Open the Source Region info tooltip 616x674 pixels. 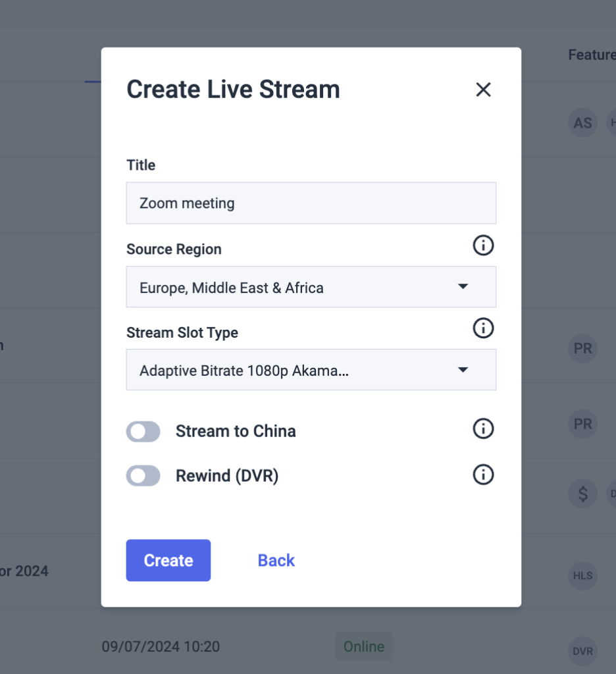coord(483,246)
